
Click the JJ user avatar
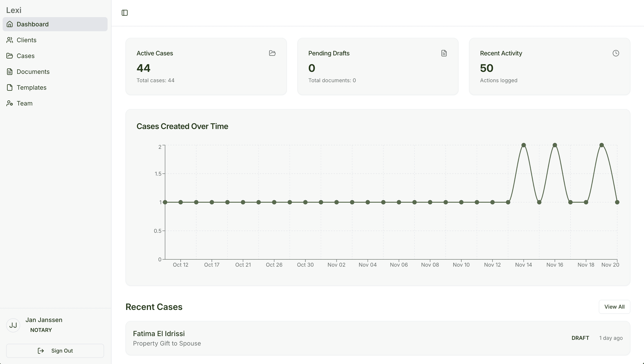click(13, 325)
